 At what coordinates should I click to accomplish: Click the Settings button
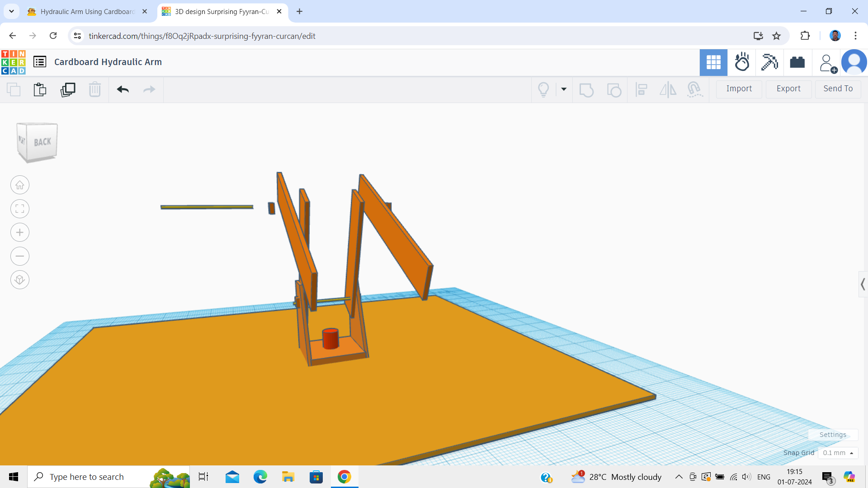(x=833, y=435)
